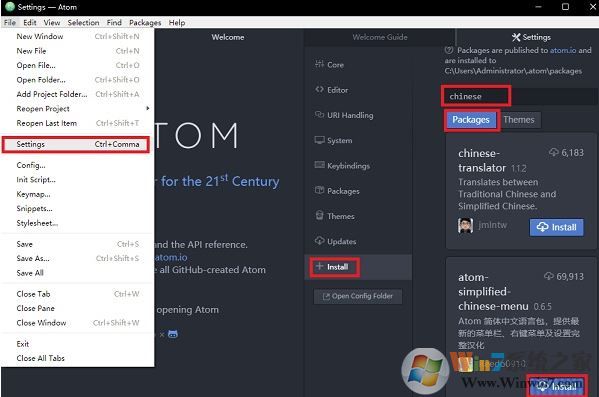Switch to the Settings tab
Image resolution: width=599 pixels, height=397 pixels.
(531, 37)
